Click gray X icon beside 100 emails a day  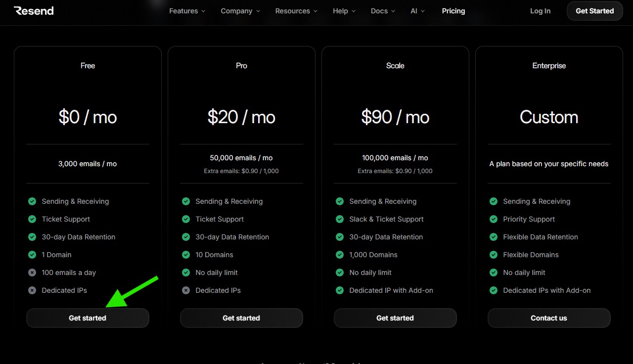32,273
